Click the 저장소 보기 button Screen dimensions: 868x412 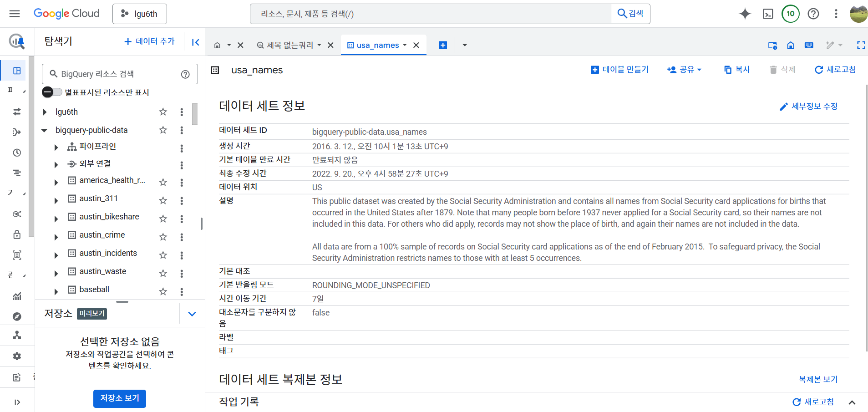[120, 398]
